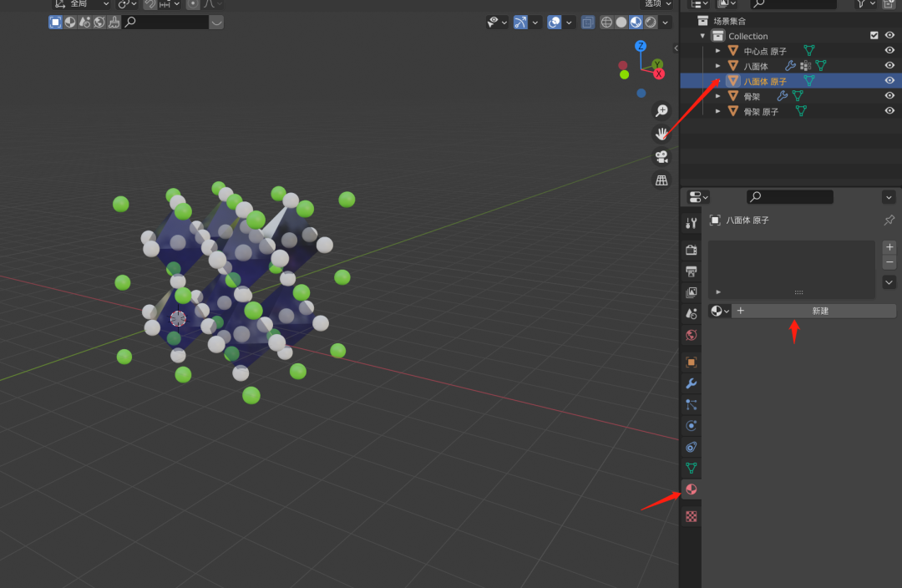
Task: Select the material sphere filter icon
Action: (x=69, y=22)
